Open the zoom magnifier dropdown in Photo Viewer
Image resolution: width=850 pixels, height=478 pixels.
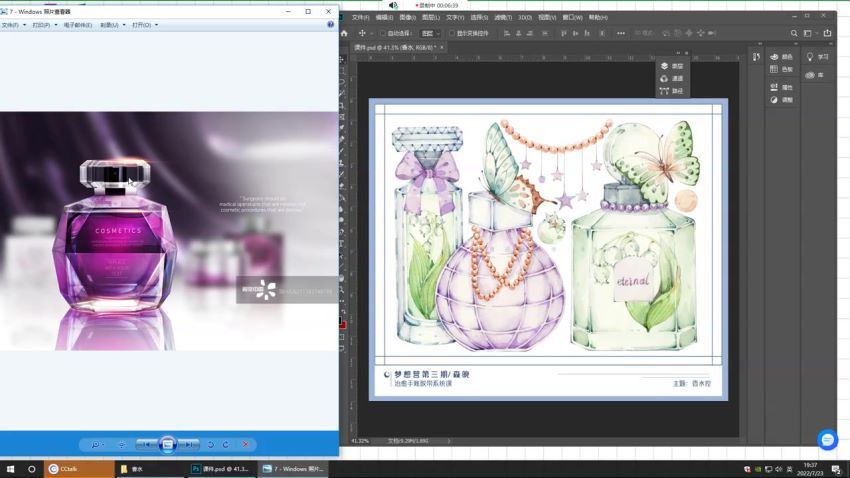[x=98, y=444]
